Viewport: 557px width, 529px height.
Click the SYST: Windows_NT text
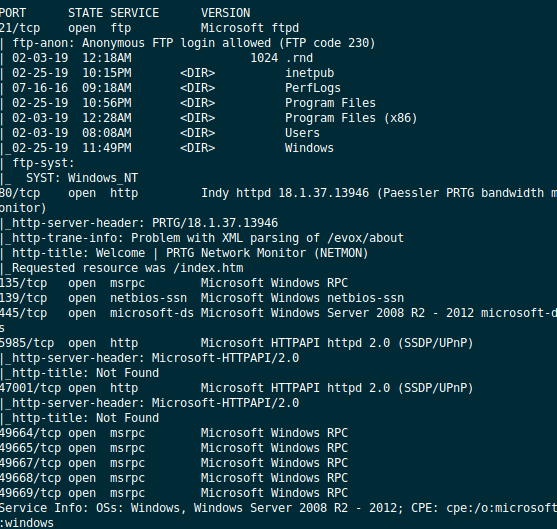tap(82, 178)
